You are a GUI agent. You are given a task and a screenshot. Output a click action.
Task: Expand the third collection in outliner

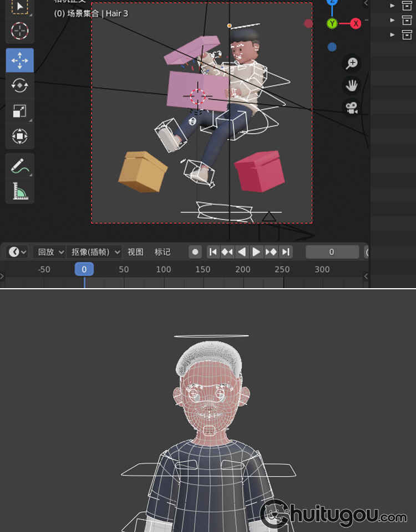pos(393,34)
